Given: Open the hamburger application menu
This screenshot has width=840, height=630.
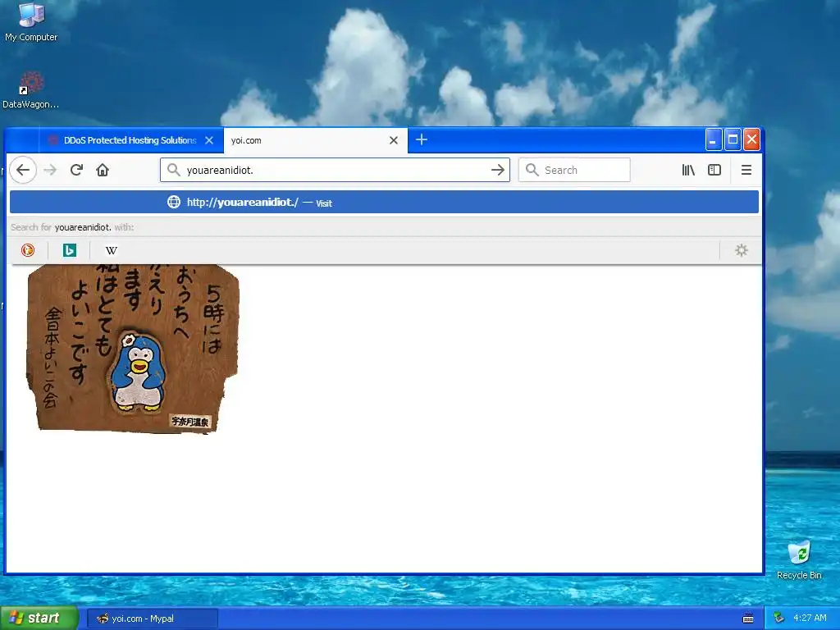Looking at the screenshot, I should coord(746,171).
